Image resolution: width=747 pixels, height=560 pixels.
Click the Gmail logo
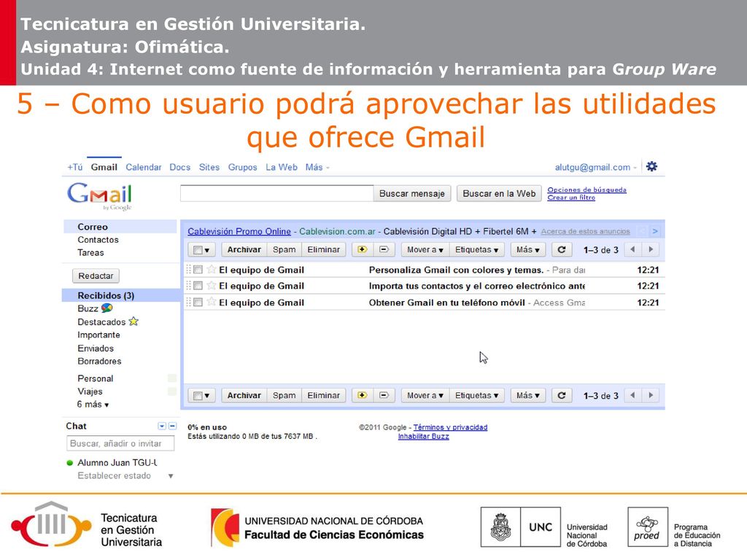pyautogui.click(x=99, y=196)
